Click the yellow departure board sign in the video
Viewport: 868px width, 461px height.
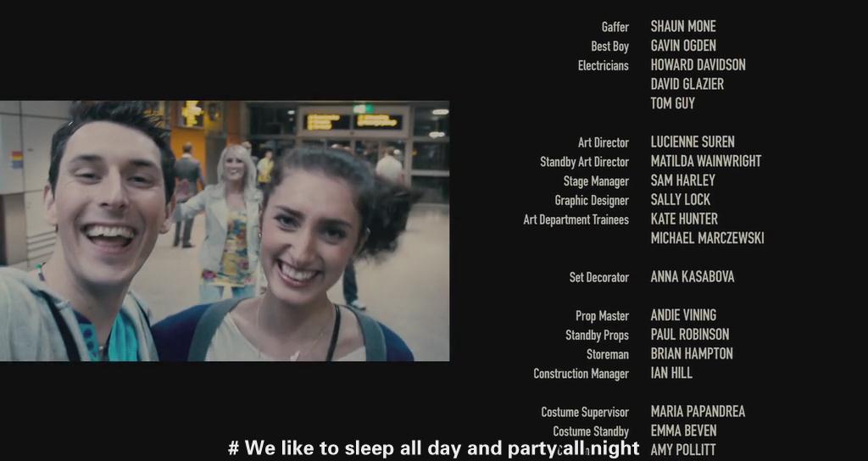tap(353, 121)
